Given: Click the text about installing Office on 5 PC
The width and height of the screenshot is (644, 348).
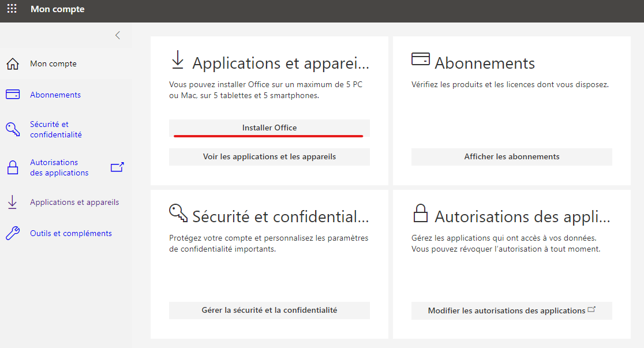Looking at the screenshot, I should tap(265, 90).
